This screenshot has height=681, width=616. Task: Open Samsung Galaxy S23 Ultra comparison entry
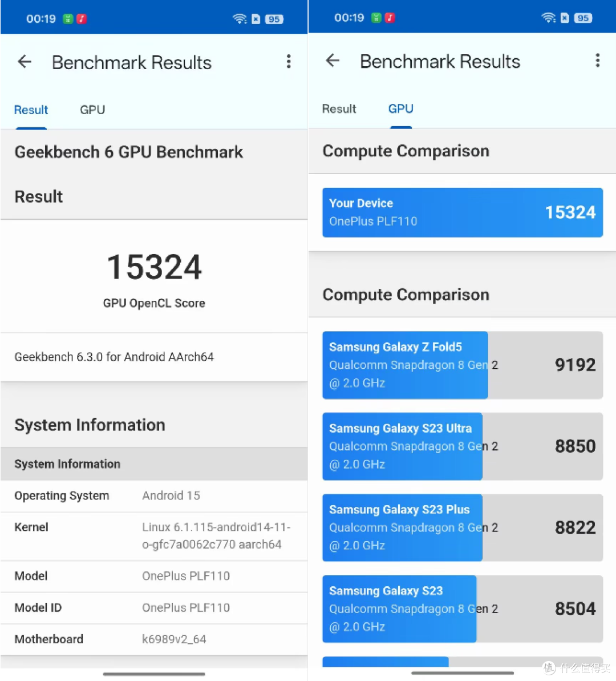[463, 446]
